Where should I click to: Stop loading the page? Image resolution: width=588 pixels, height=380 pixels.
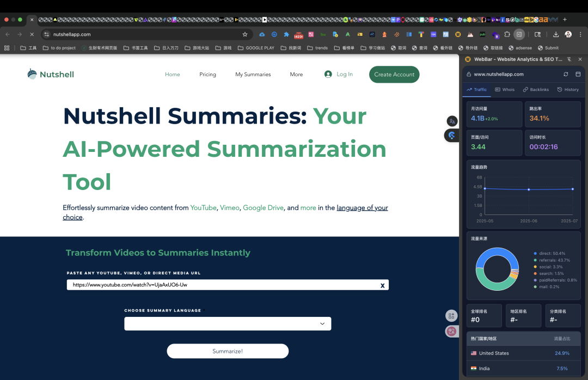tap(32, 34)
